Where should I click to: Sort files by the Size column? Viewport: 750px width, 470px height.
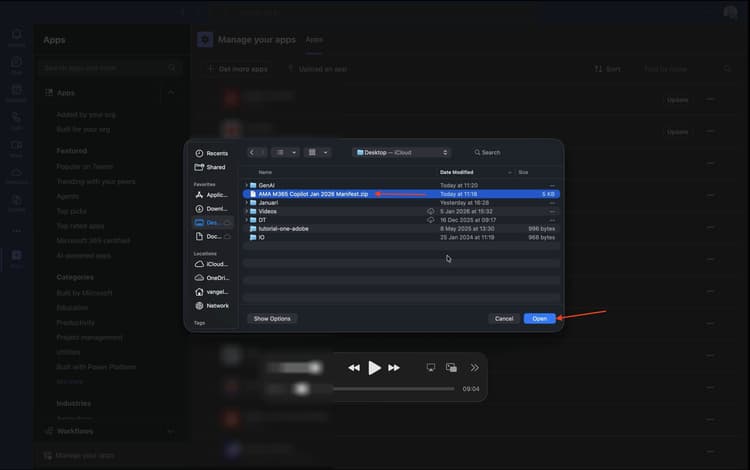click(523, 172)
